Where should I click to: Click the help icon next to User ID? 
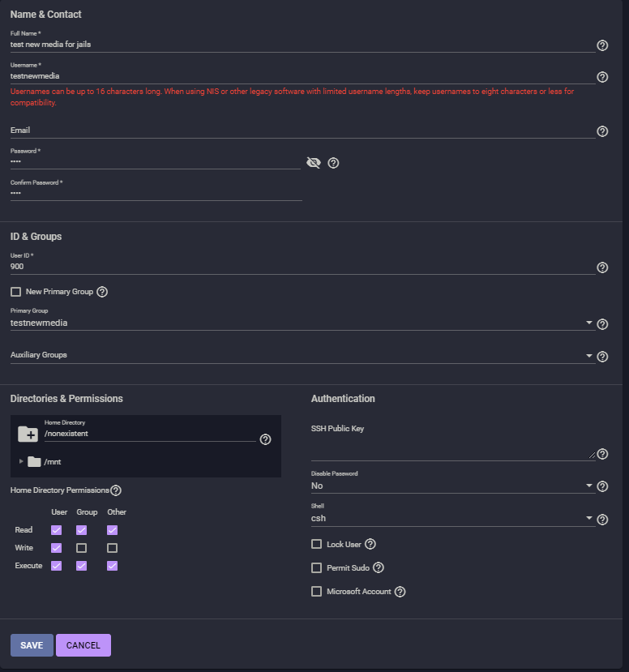[x=602, y=268]
